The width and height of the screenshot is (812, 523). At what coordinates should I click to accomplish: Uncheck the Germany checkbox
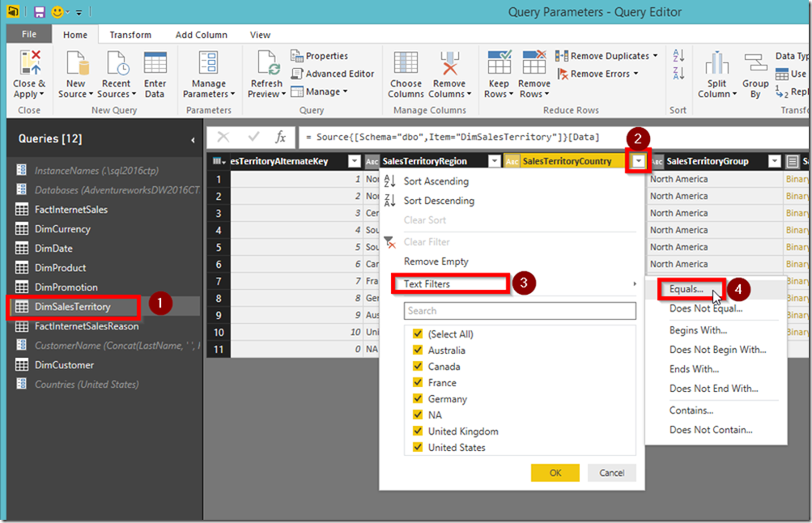[418, 398]
